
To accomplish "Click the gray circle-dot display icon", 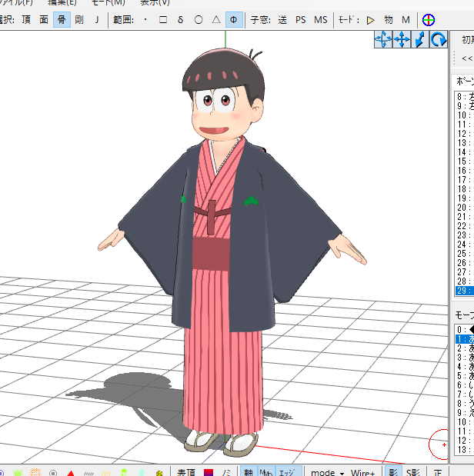I will 53,473.
